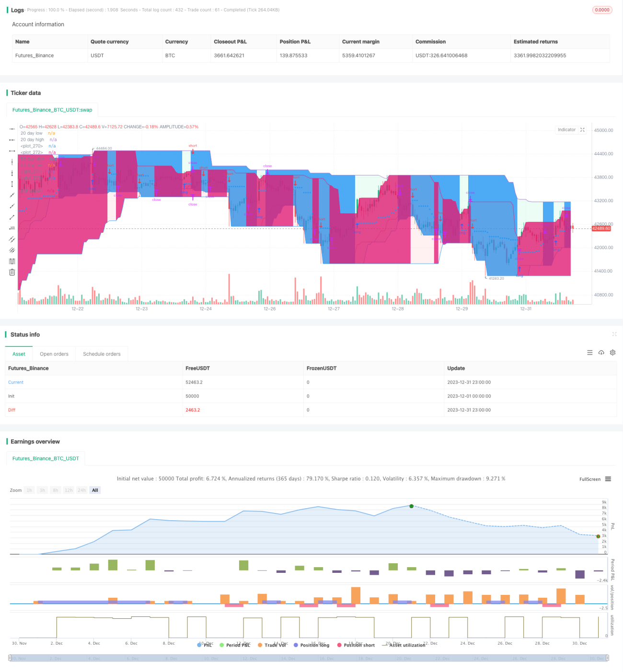
Task: Collapse the Status info panel corner icon
Action: (614, 334)
